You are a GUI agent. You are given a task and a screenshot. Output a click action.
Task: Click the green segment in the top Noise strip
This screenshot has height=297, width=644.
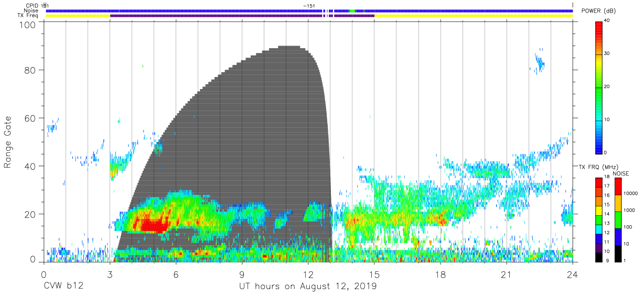click(352, 10)
